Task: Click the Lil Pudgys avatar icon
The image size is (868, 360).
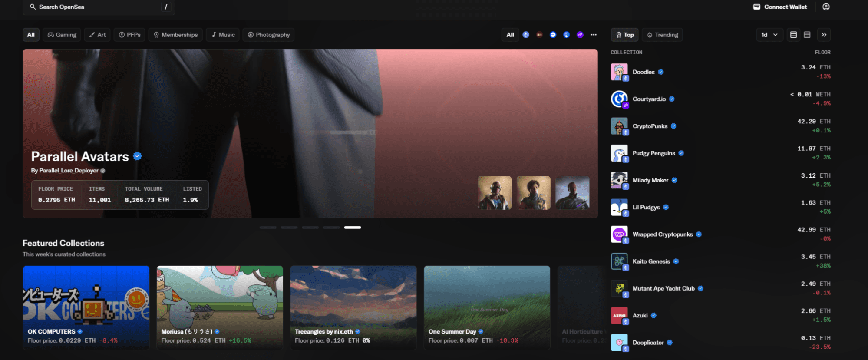Action: tap(619, 207)
